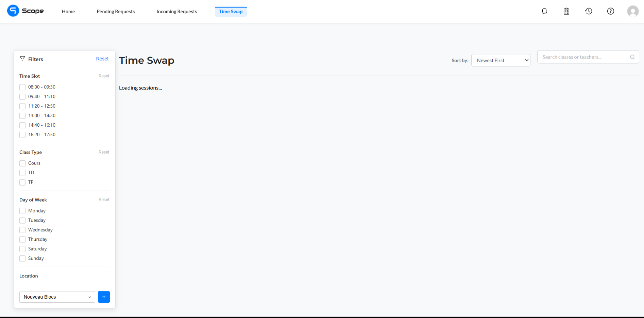Expand the Nouveau Blocs location dropdown
This screenshot has height=318, width=644.
(57, 297)
